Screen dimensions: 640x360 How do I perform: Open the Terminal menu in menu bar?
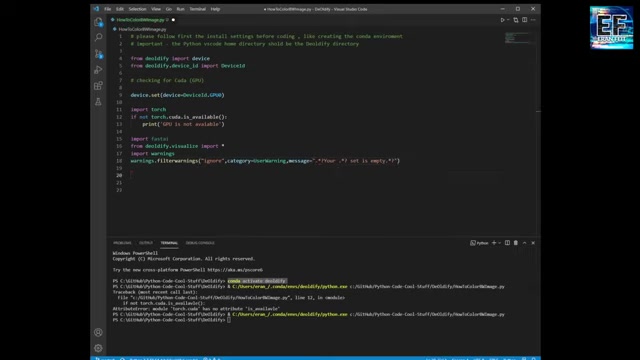(x=198, y=9)
